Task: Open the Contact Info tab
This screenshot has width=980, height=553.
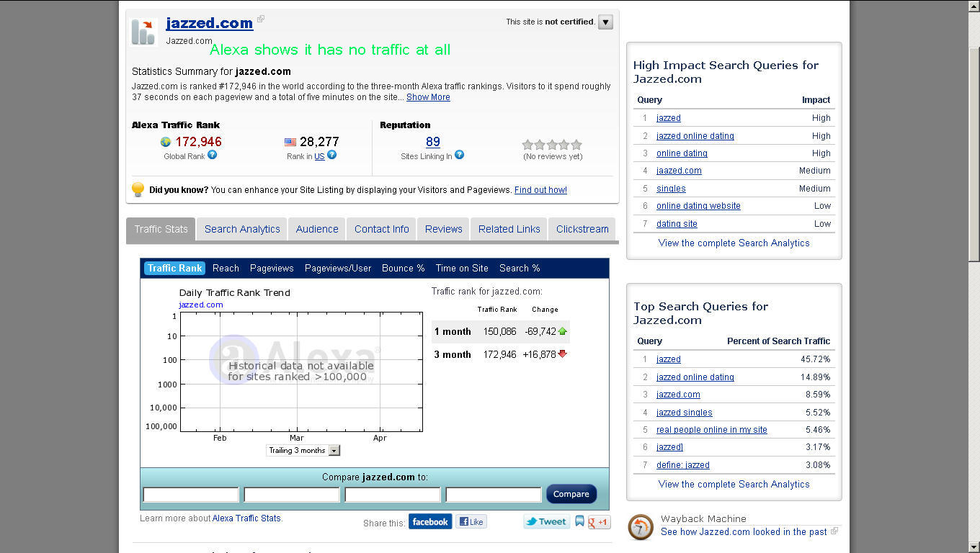Action: (382, 229)
